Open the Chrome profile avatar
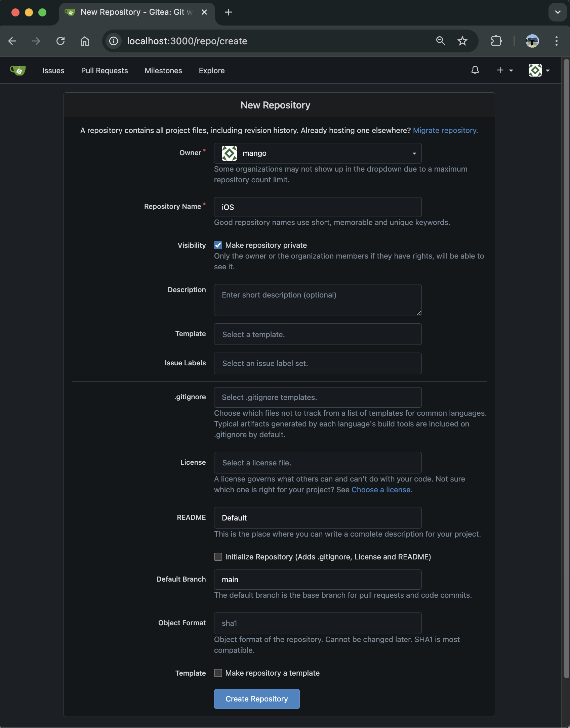This screenshot has height=728, width=570. (x=532, y=41)
